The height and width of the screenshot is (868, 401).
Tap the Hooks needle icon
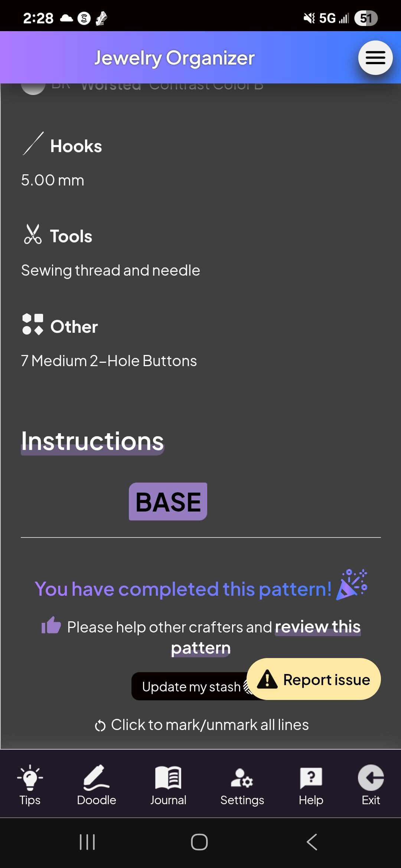click(x=33, y=144)
